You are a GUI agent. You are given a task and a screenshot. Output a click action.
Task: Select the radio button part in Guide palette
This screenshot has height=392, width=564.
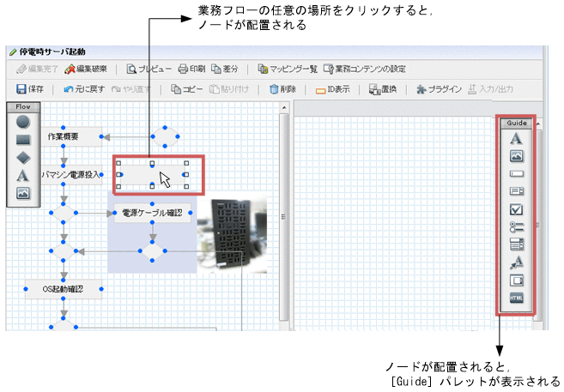[517, 227]
